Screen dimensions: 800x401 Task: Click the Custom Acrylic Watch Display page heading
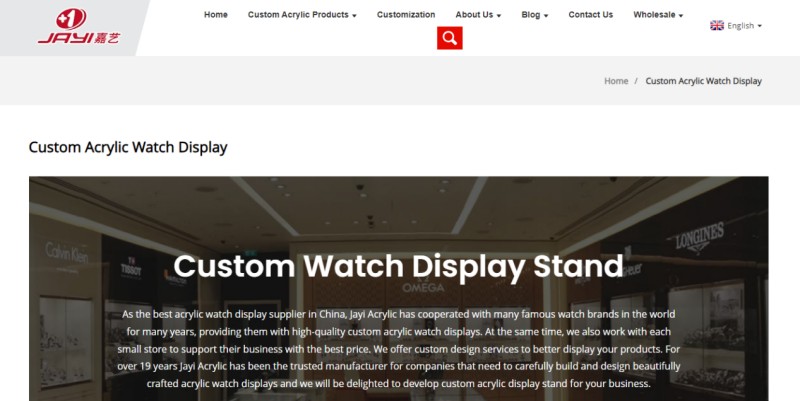(128, 147)
